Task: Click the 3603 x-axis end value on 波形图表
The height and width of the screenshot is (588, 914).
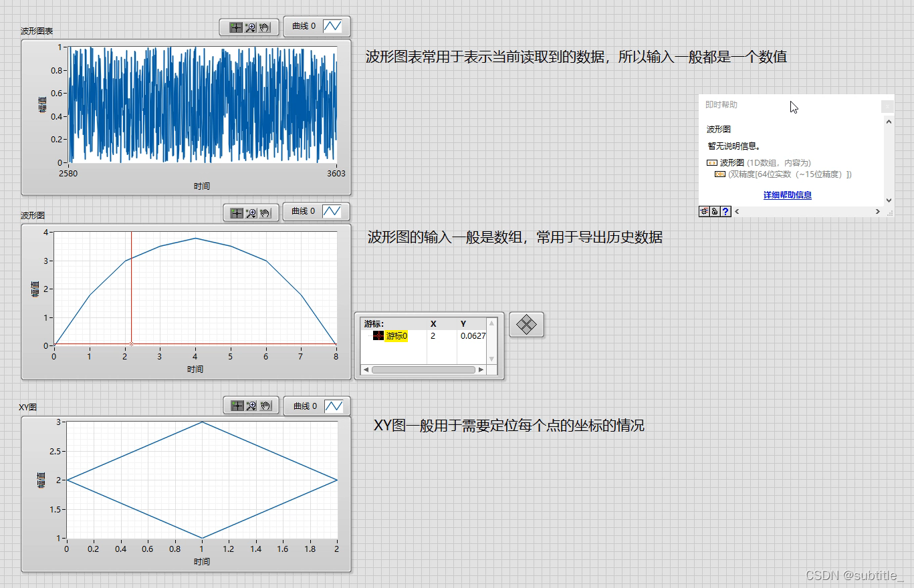Action: click(x=336, y=173)
